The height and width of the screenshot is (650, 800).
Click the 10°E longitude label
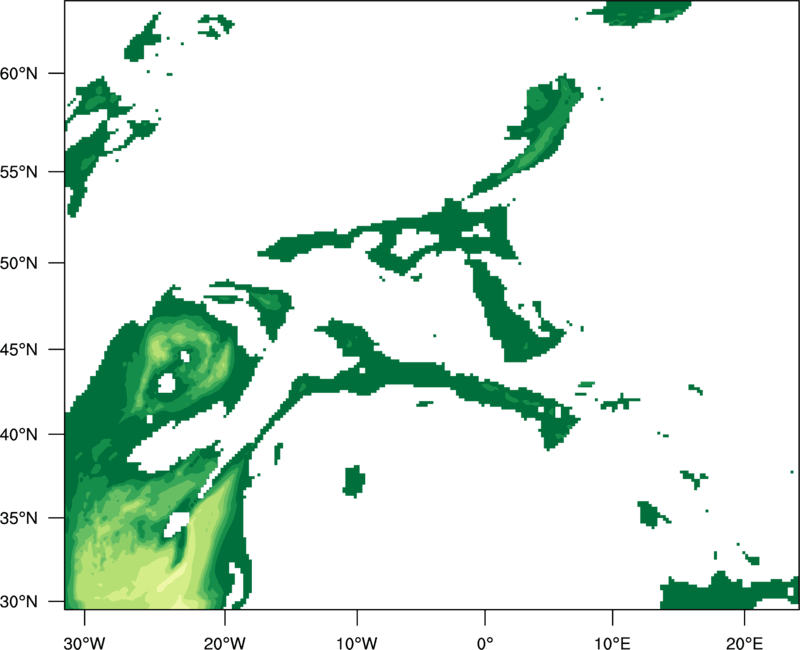click(612, 643)
